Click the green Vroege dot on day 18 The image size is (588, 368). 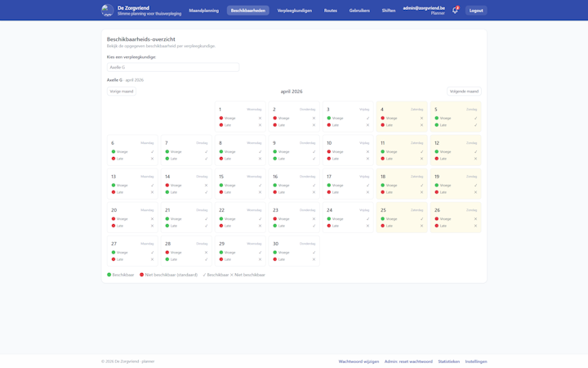point(382,185)
